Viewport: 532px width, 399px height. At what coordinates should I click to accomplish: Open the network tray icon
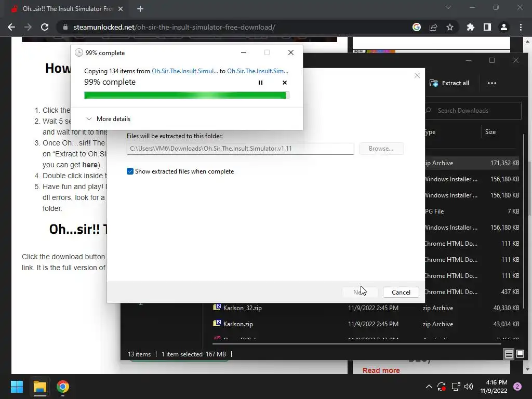(456, 387)
